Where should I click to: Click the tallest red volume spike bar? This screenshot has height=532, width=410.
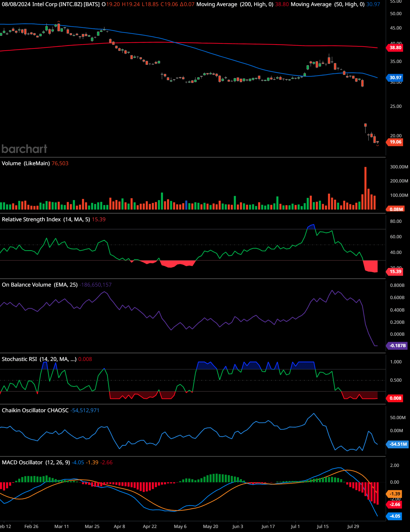tap(365, 188)
